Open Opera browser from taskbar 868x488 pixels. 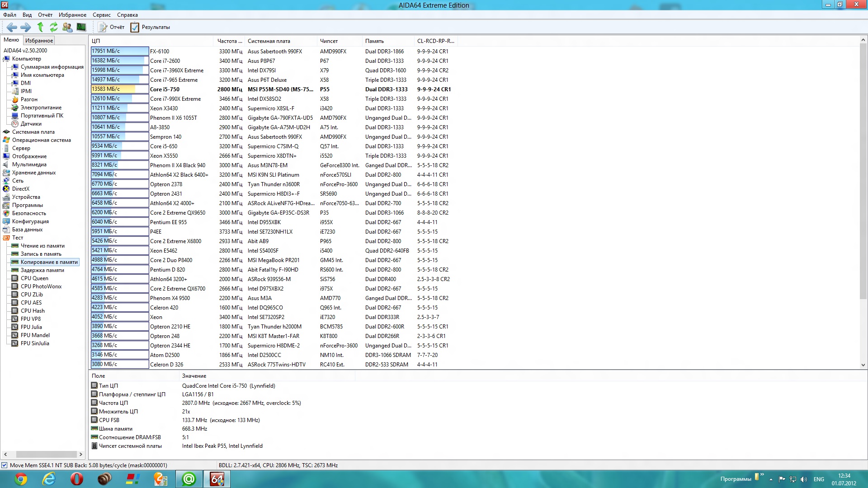(77, 479)
